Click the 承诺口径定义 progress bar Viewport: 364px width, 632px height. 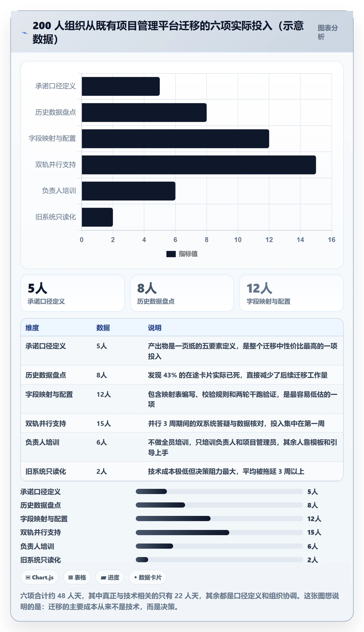coord(219,491)
